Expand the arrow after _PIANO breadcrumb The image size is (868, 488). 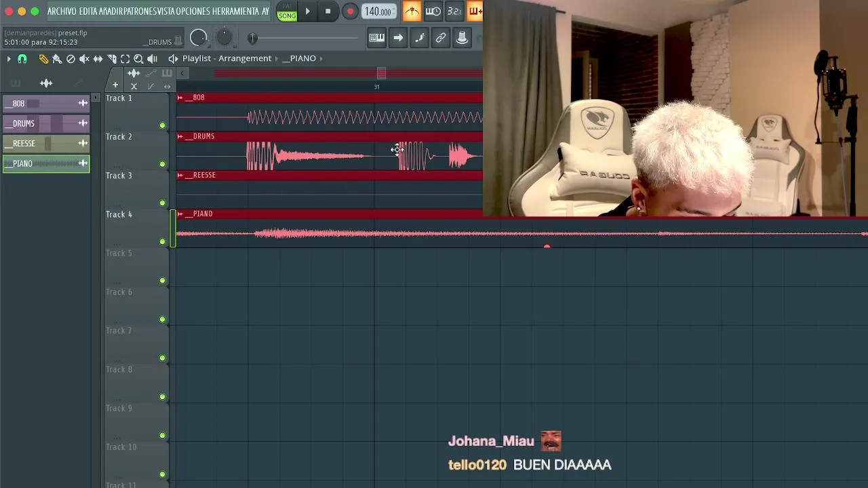[x=321, y=58]
